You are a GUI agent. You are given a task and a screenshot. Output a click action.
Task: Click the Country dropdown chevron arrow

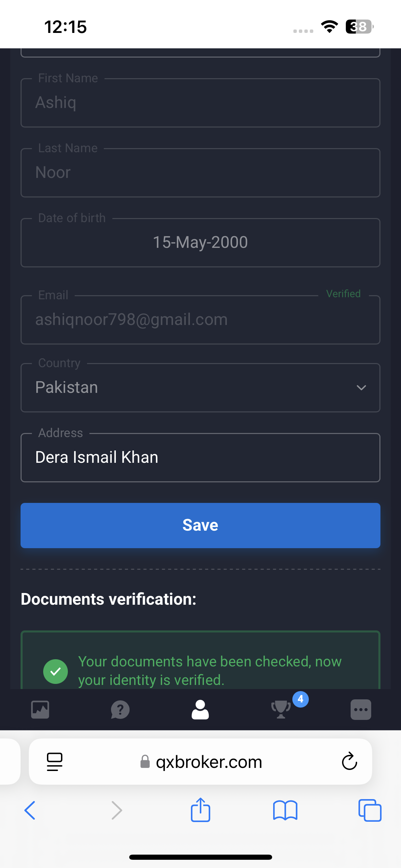[x=361, y=388]
